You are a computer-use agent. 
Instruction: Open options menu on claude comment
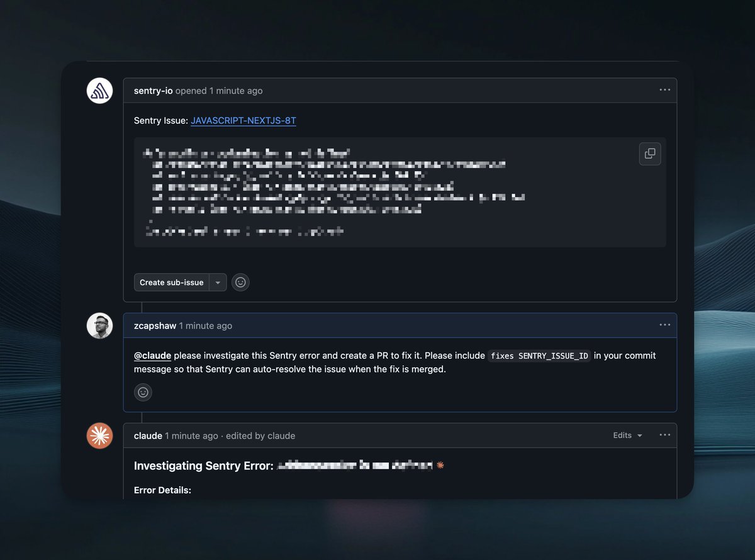pyautogui.click(x=665, y=435)
